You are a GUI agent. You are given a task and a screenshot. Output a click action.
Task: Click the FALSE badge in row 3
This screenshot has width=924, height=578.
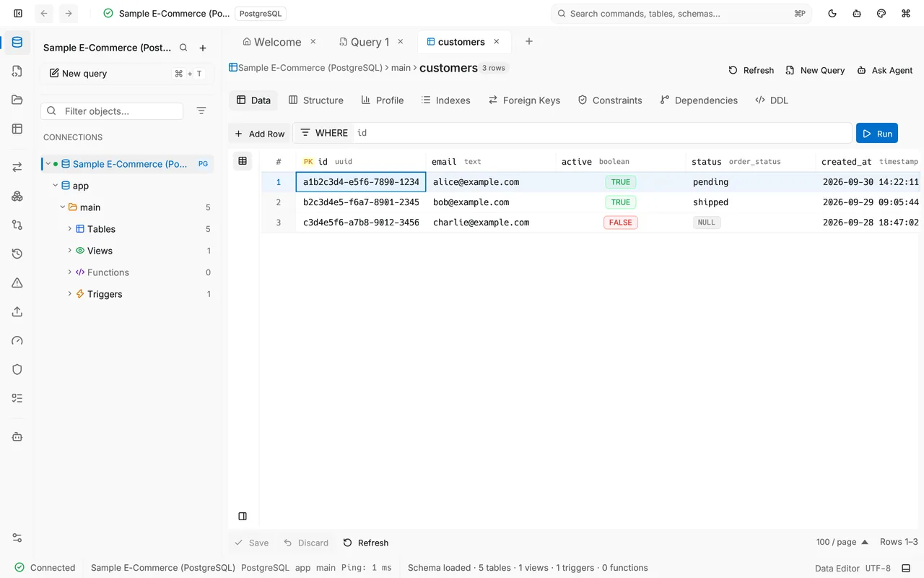[621, 223]
